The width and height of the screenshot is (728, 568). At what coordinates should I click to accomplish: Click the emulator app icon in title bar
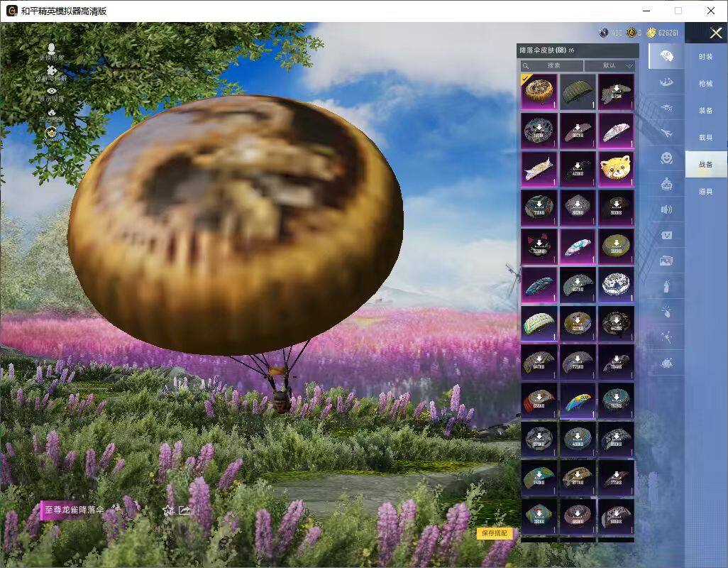click(x=11, y=11)
